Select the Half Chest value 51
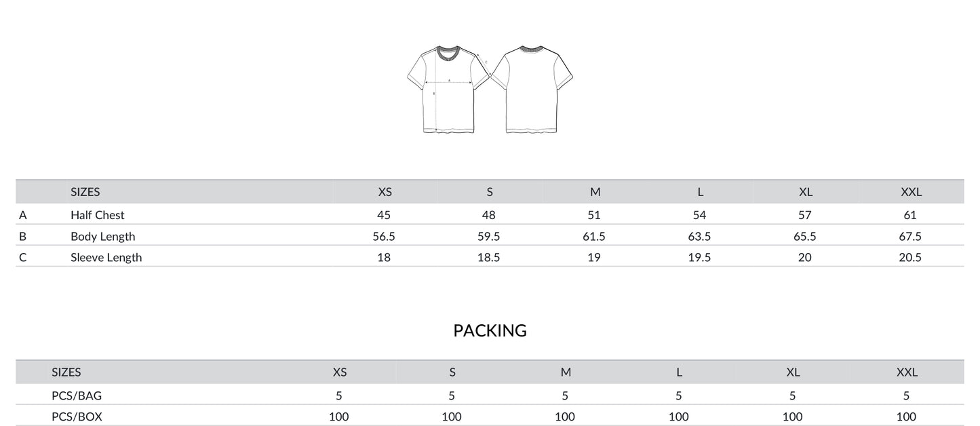The height and width of the screenshot is (426, 980). pos(594,215)
